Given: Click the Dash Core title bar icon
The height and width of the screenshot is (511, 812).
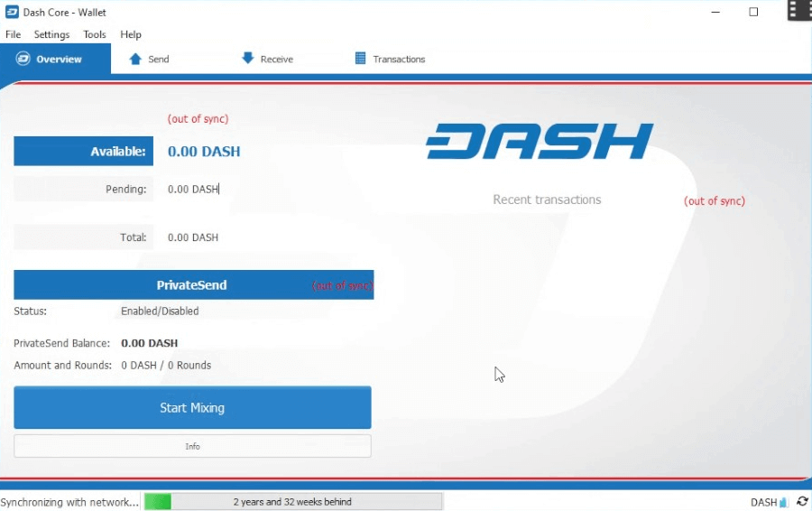Looking at the screenshot, I should (12, 12).
